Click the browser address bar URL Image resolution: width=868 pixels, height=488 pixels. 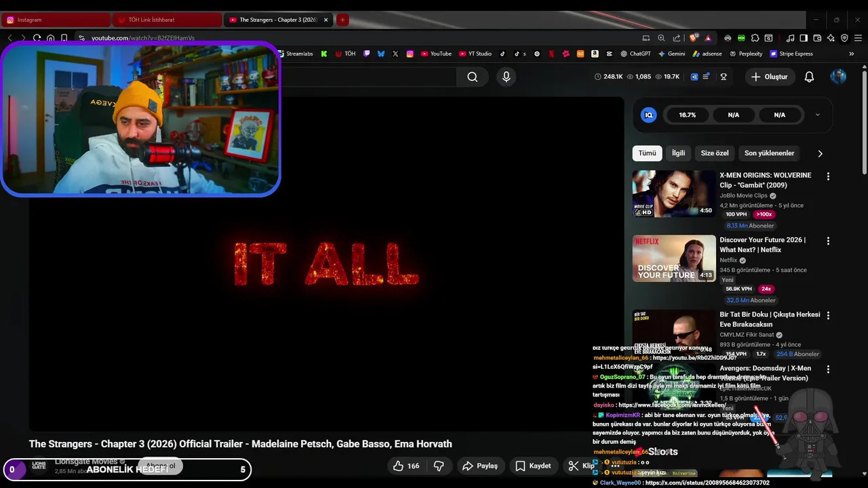click(143, 38)
